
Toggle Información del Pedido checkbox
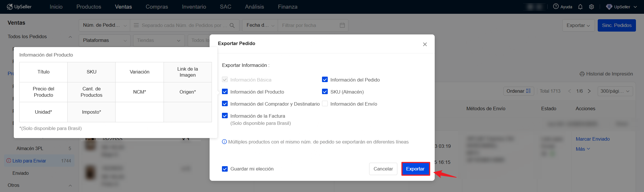tap(325, 79)
